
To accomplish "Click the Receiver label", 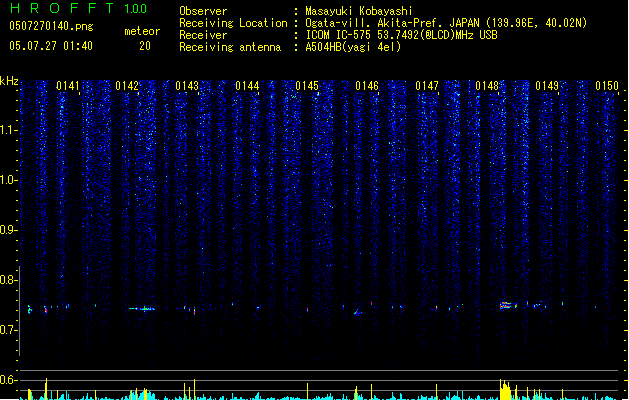I will click(203, 35).
